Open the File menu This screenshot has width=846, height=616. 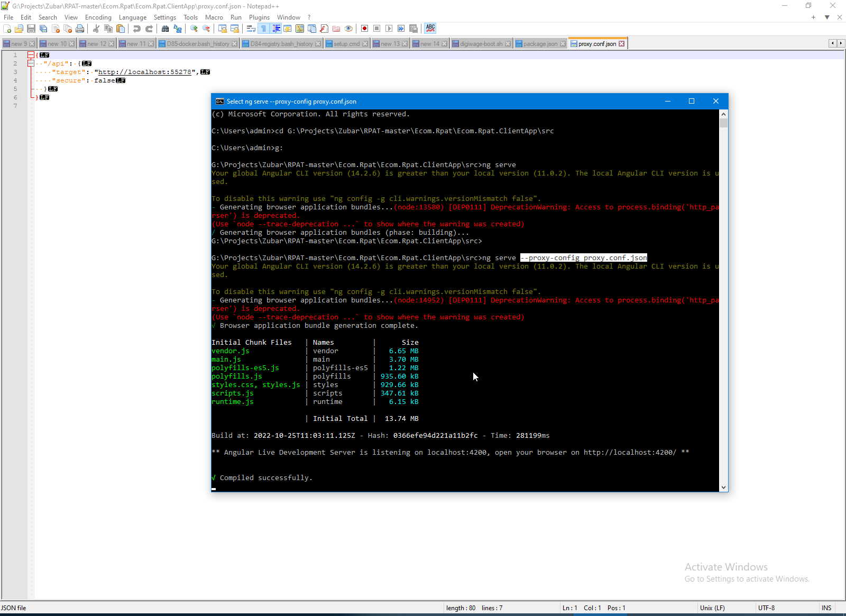click(x=8, y=17)
